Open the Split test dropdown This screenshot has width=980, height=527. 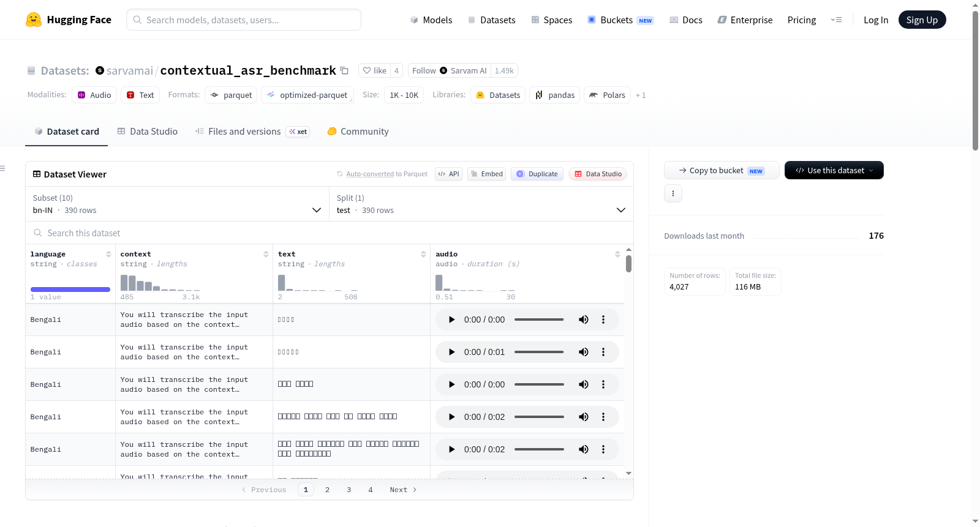pos(481,204)
